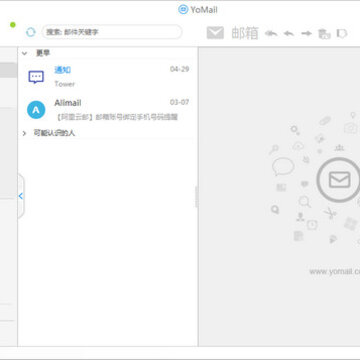Screen dimensions: 360x360
Task: Click the chat bubble avatar of 通知 message
Action: (36, 77)
